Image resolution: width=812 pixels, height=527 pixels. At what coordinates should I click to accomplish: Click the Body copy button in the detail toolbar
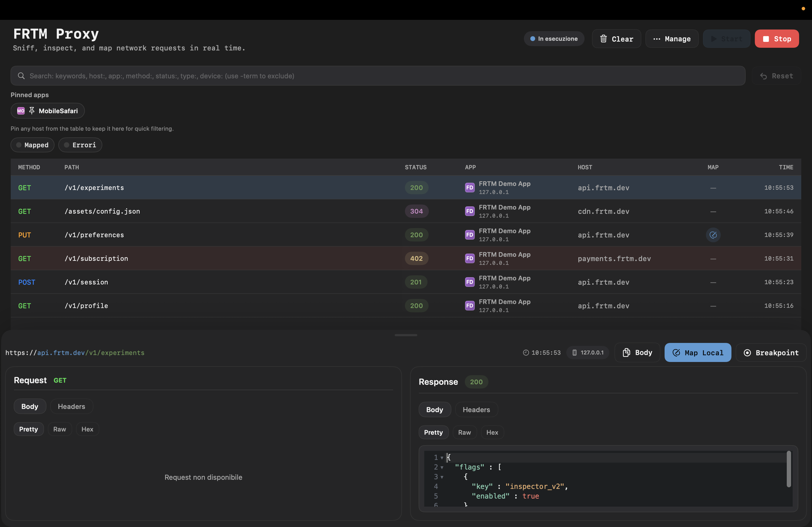pyautogui.click(x=637, y=353)
